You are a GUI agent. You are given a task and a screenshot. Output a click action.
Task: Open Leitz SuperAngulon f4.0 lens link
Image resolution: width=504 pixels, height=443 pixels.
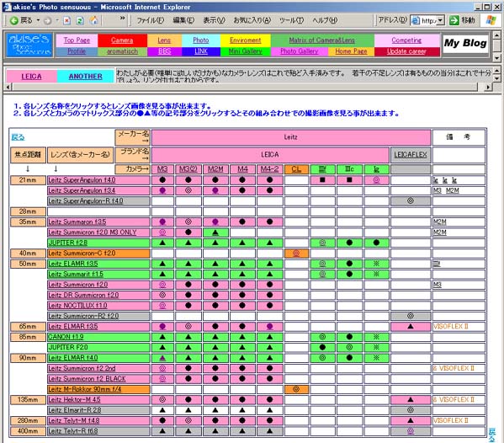pyautogui.click(x=82, y=180)
